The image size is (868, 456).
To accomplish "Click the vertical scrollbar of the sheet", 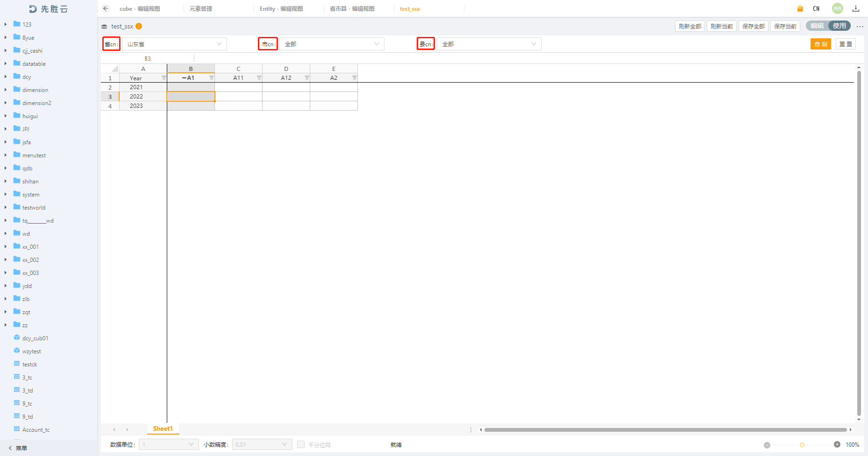I will pos(859,243).
